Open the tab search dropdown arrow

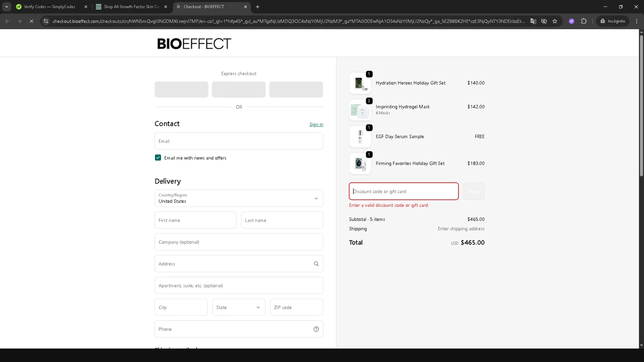click(x=6, y=7)
